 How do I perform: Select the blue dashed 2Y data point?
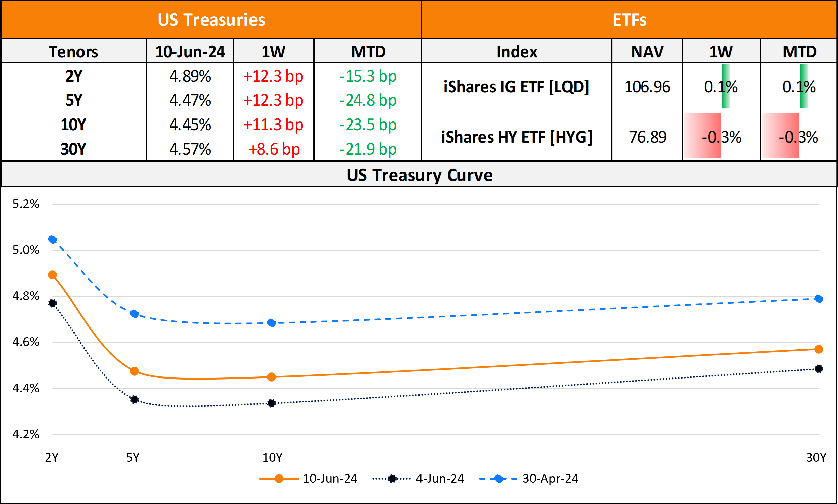tap(53, 239)
